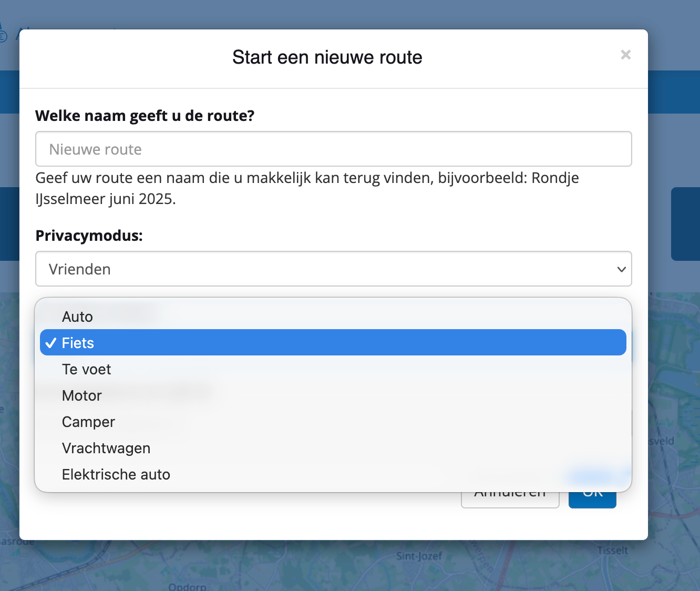Image resolution: width=700 pixels, height=591 pixels.
Task: Click the 'Welke naam geeft u de route?' label
Action: [x=145, y=116]
